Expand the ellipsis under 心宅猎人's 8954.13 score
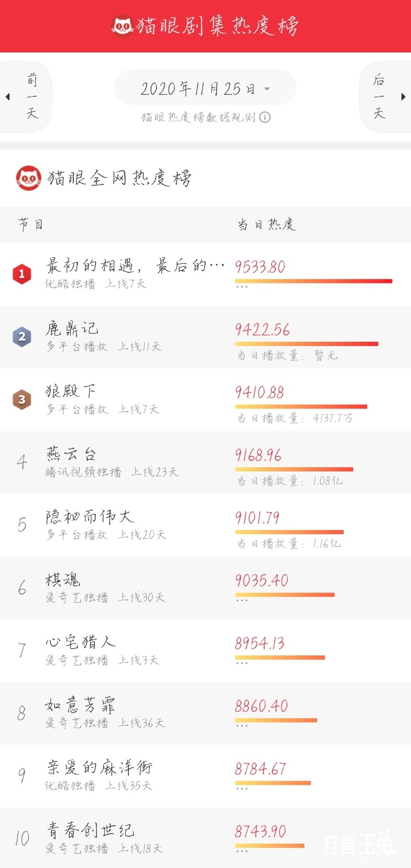Image resolution: width=411 pixels, height=868 pixels. pyautogui.click(x=242, y=663)
